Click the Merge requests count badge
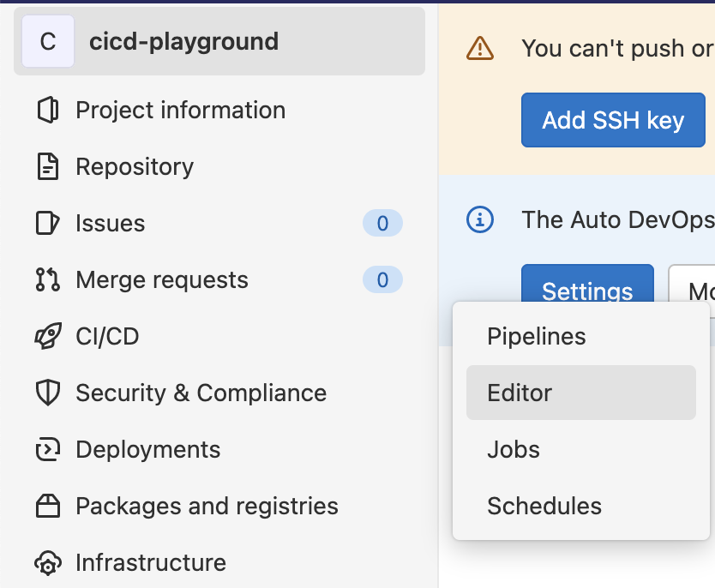The width and height of the screenshot is (715, 588). click(382, 280)
